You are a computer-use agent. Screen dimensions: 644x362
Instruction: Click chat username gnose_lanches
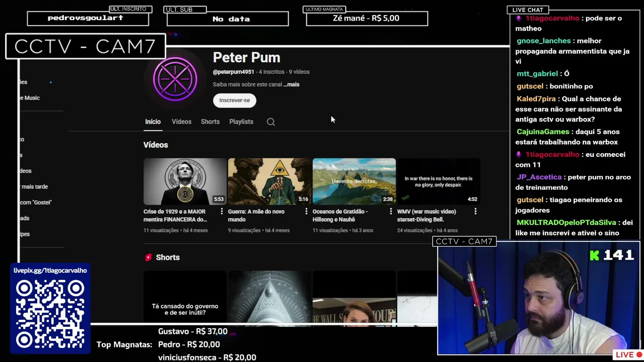click(x=543, y=41)
